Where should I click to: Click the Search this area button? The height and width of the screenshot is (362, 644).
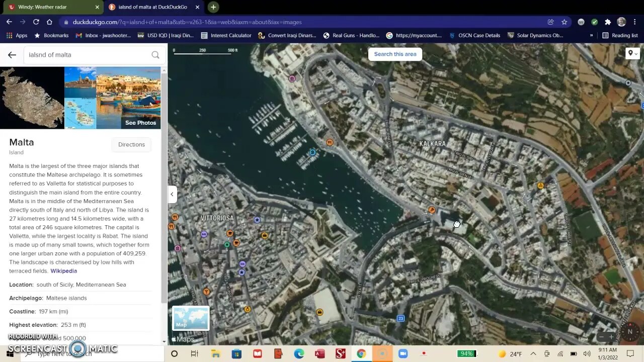[x=395, y=54]
